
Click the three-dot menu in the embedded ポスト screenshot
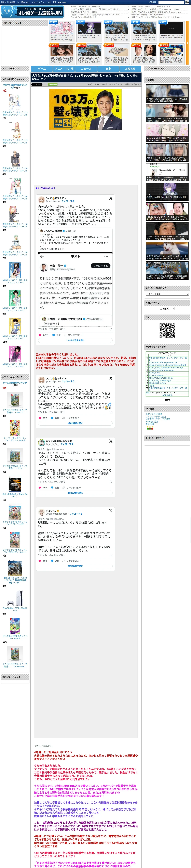click(106, 256)
